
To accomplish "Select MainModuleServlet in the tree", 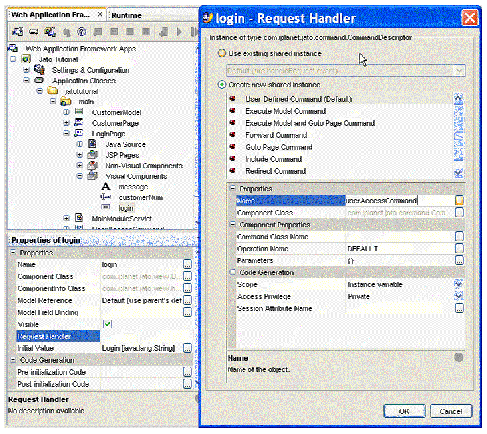I will [122, 219].
